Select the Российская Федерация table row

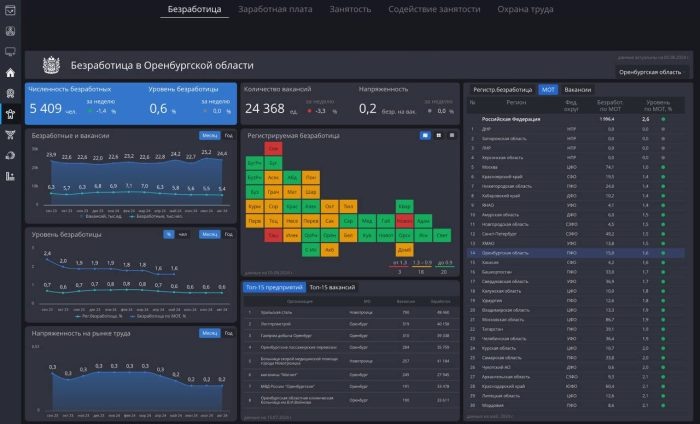576,120
